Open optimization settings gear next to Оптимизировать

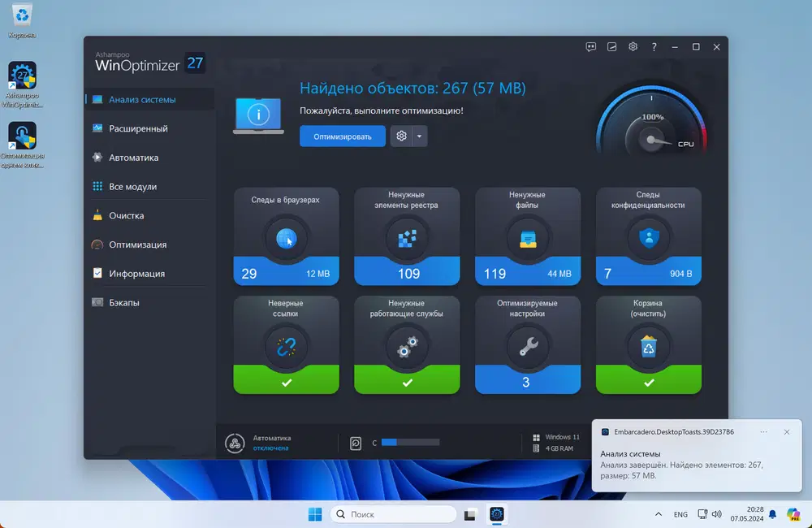click(401, 136)
